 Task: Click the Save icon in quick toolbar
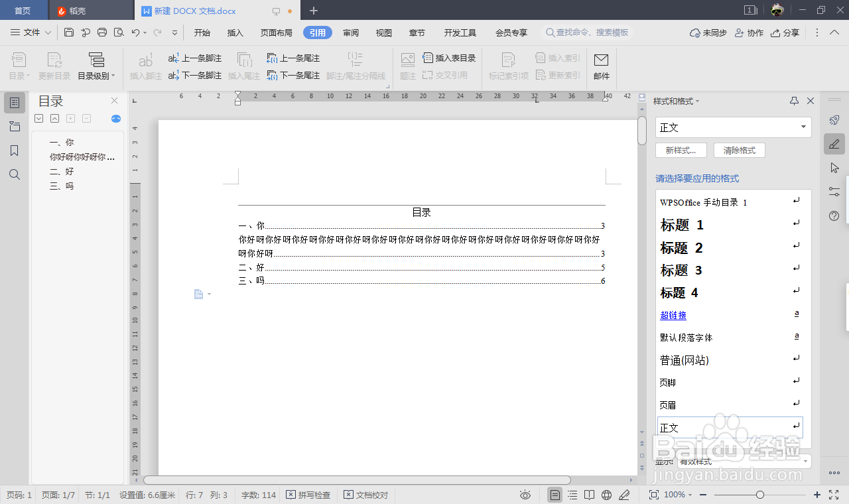[x=69, y=32]
